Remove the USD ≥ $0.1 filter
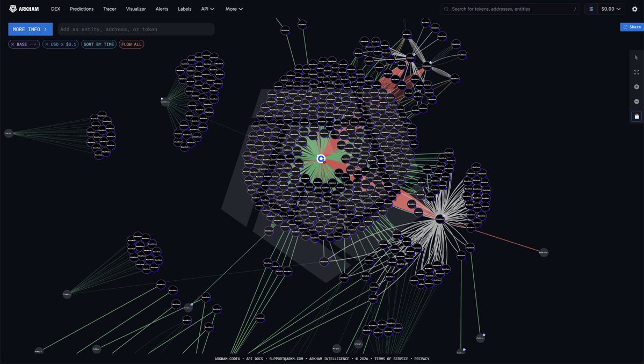 coord(47,45)
